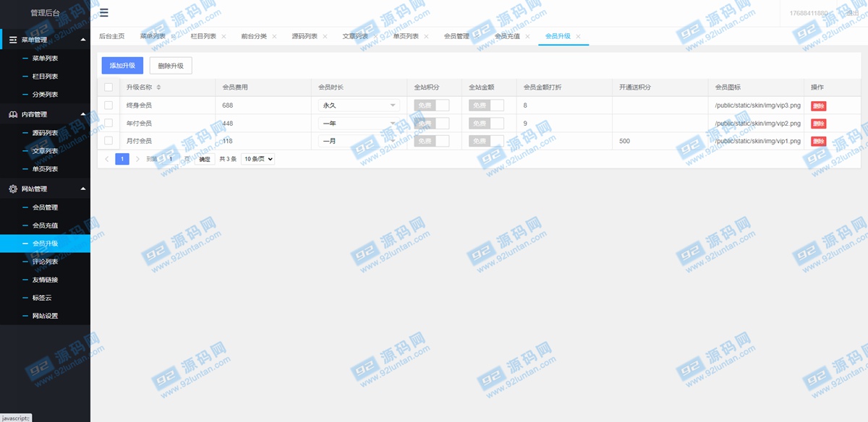The height and width of the screenshot is (422, 868).
Task: Click the 688 fee cell
Action: 264,105
